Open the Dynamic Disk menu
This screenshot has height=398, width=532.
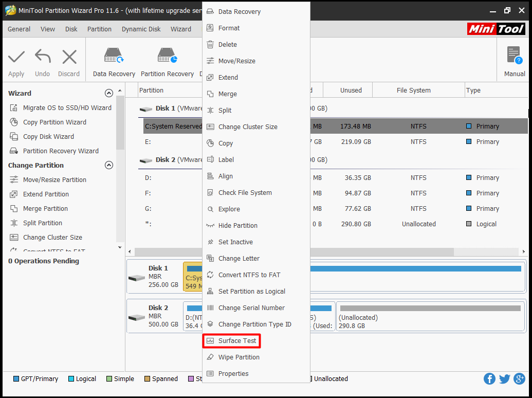141,29
